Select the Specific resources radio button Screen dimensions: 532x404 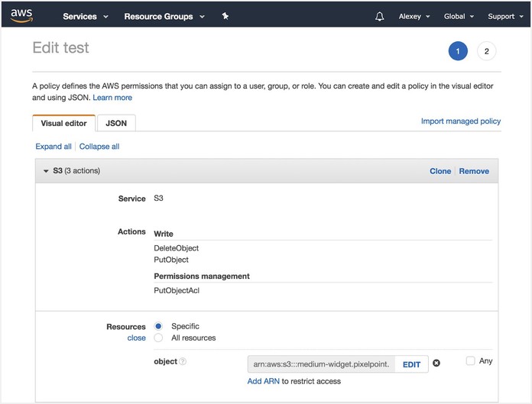(x=158, y=326)
